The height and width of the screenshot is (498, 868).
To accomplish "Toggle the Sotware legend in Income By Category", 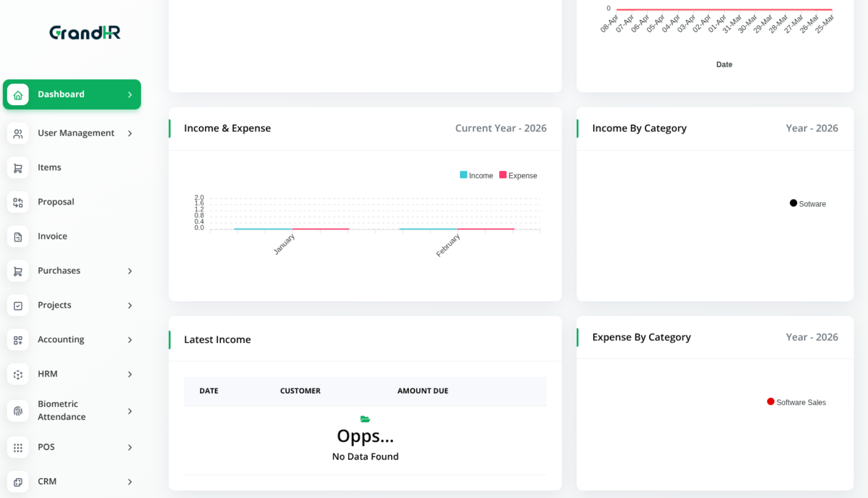I will coord(808,203).
